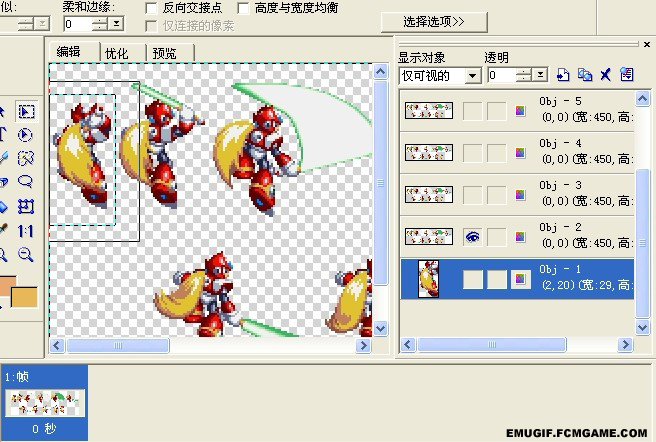Viewport: 656px width, 442px height.
Task: Select the Obj - 1 thumbnail
Action: (x=429, y=279)
